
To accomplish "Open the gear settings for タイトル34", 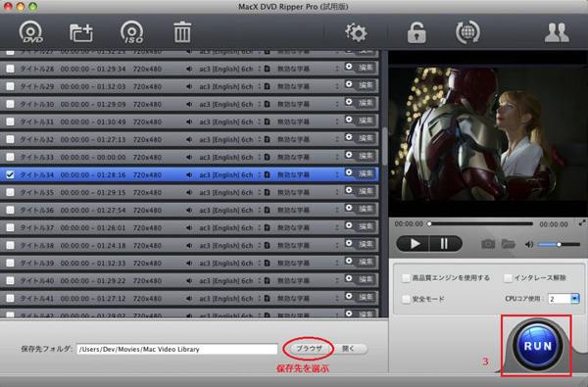I will [349, 172].
